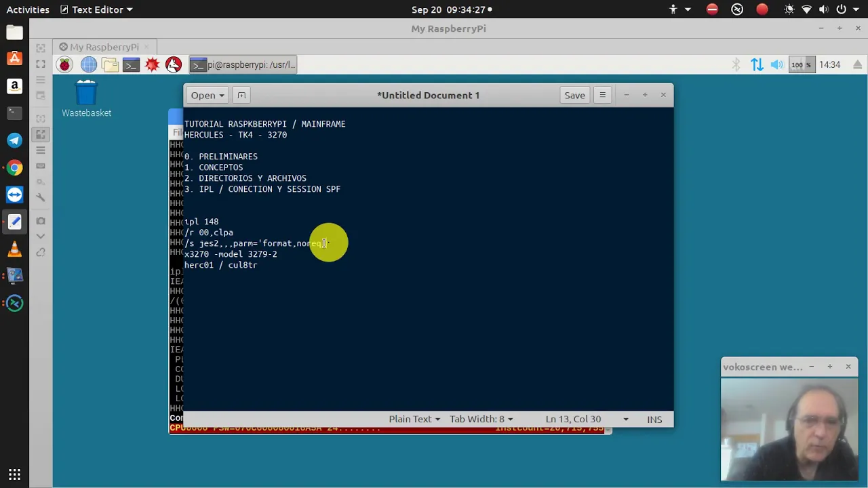The image size is (868, 488).
Task: Switch to pi@raspberrypi terminal taskbar button
Action: (242, 65)
